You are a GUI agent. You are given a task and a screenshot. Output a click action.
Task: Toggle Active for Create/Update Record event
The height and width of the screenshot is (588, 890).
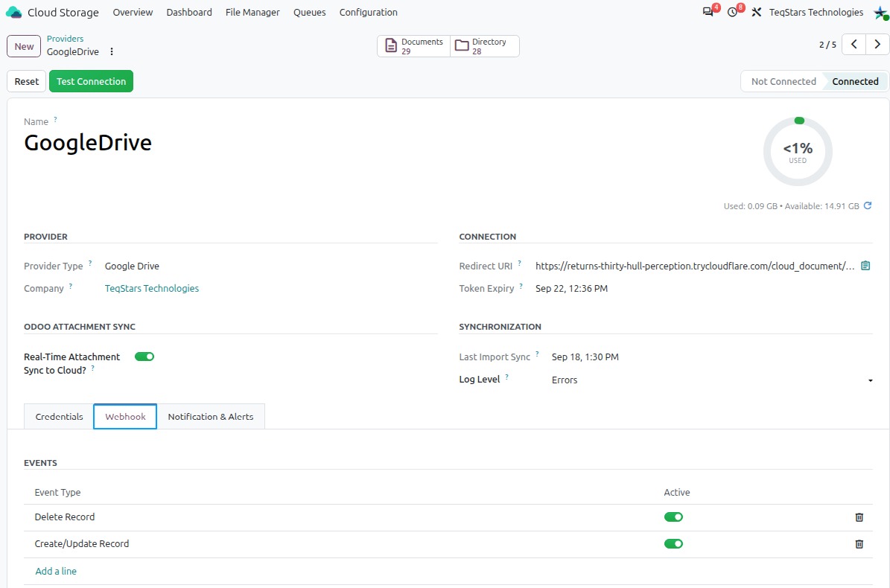(x=673, y=544)
